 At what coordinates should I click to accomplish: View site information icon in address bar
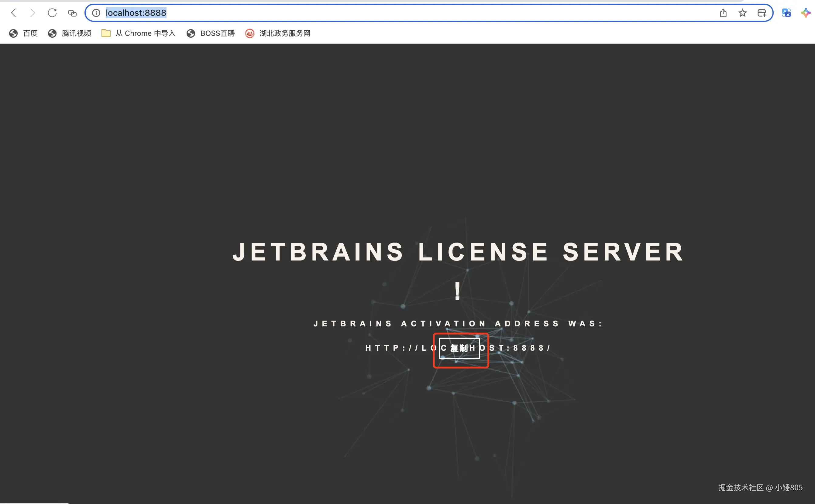(x=96, y=13)
